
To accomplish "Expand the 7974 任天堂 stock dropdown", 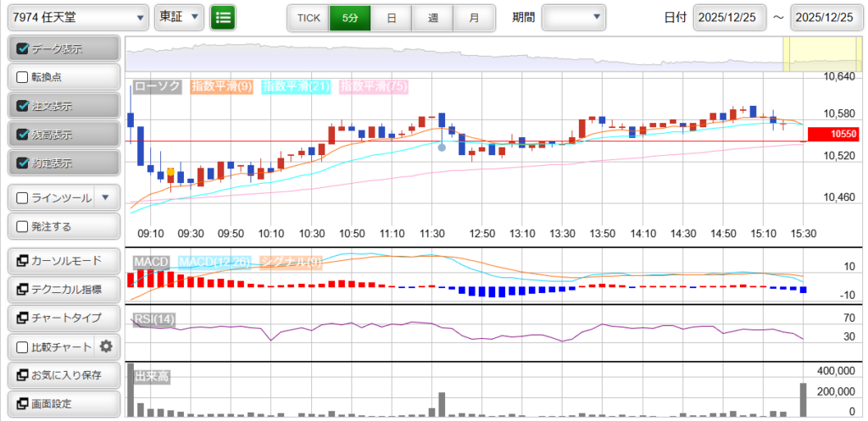I will pos(78,17).
